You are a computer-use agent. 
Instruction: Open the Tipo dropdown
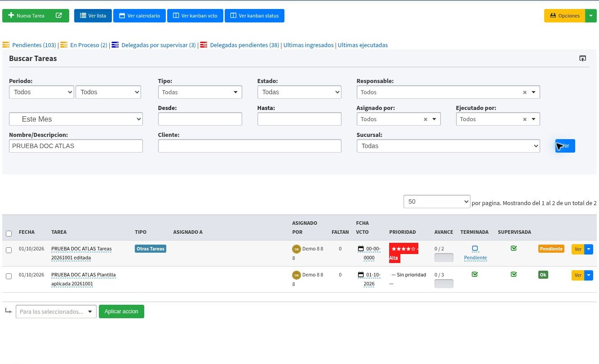200,92
